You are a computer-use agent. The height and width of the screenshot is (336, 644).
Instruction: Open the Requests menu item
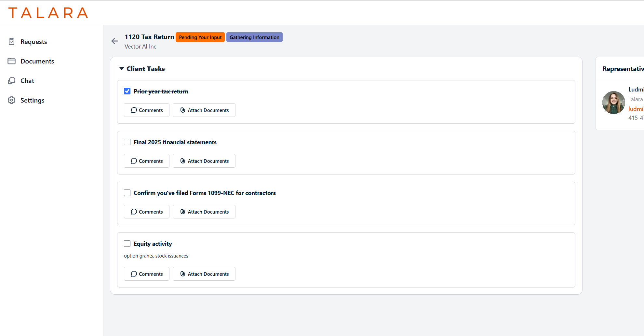[34, 42]
